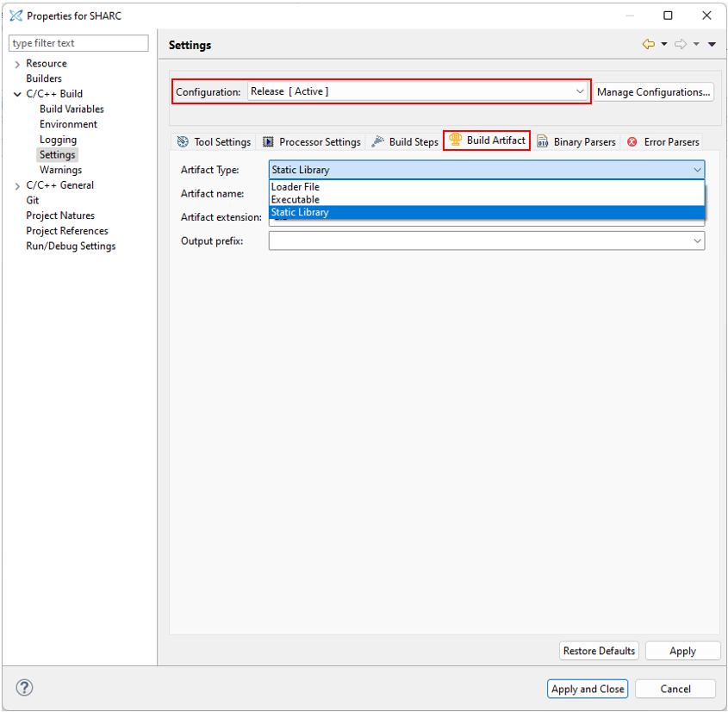Click the back navigation arrow icon
This screenshot has width=728, height=712.
click(648, 45)
